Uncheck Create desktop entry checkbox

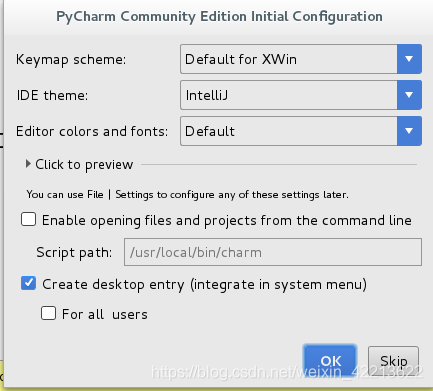(x=28, y=283)
